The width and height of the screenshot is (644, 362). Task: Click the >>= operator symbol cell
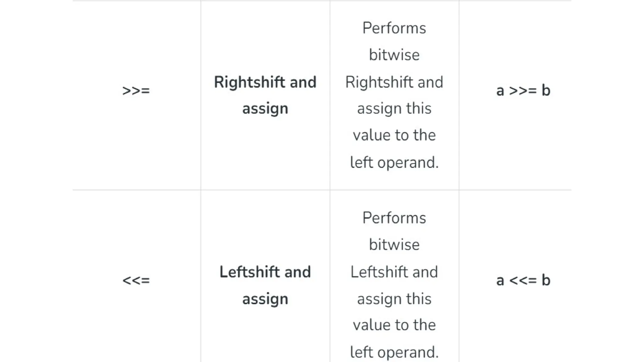(x=136, y=91)
